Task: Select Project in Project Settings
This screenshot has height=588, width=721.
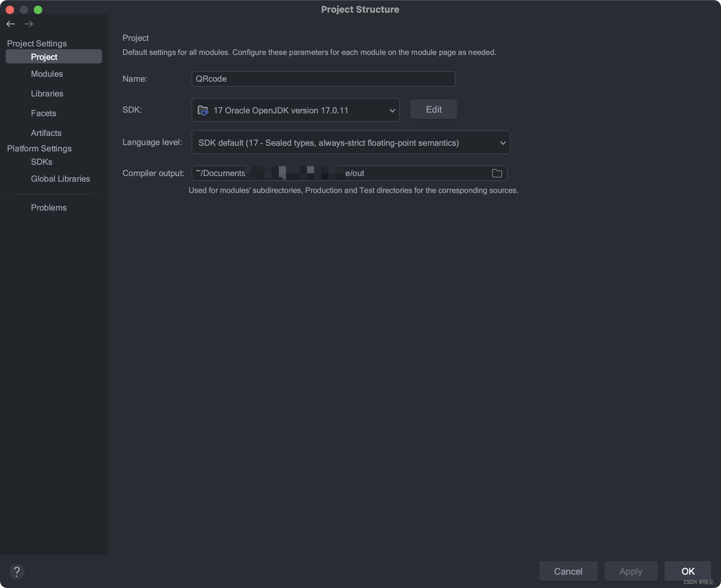Action: (54, 57)
